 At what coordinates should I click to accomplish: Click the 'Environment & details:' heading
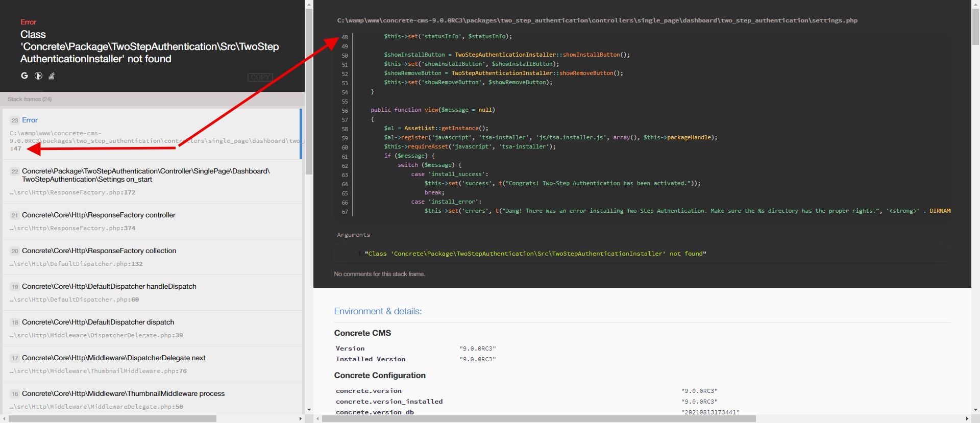click(378, 311)
